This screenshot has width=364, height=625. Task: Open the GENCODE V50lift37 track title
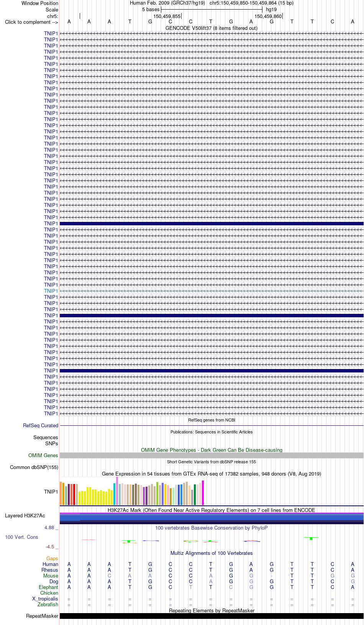(x=212, y=28)
